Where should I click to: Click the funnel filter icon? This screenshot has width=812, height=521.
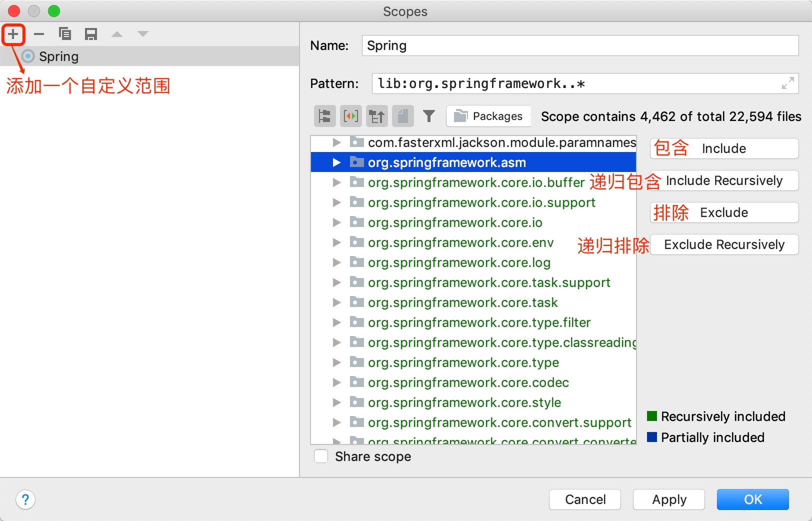[x=428, y=116]
